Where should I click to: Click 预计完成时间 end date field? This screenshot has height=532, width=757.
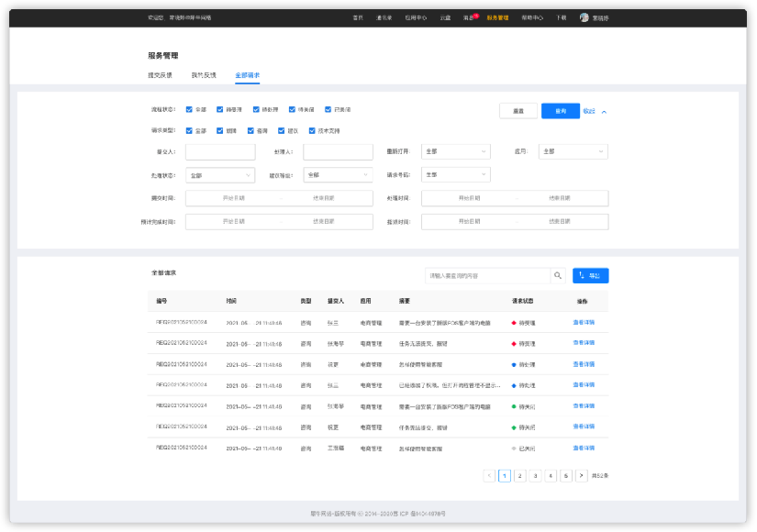pos(324,222)
